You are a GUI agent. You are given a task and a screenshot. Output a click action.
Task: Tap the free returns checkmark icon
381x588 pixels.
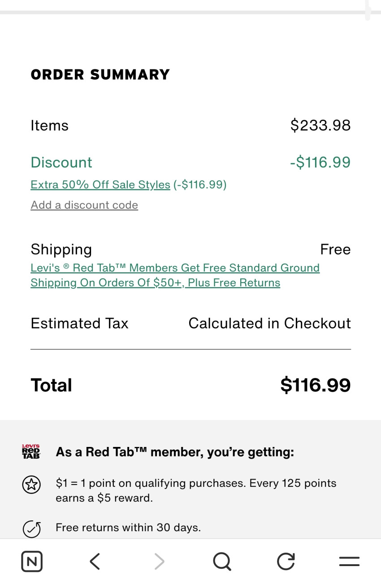coord(31,528)
